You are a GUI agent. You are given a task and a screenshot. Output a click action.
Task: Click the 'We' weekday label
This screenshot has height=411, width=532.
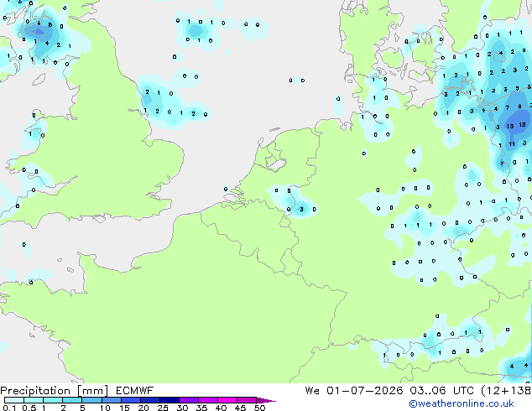312,391
